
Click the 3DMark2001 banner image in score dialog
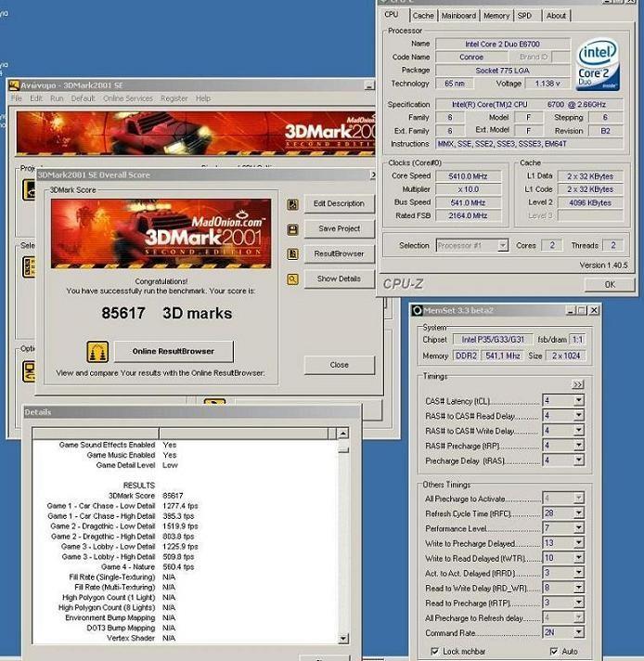click(161, 234)
